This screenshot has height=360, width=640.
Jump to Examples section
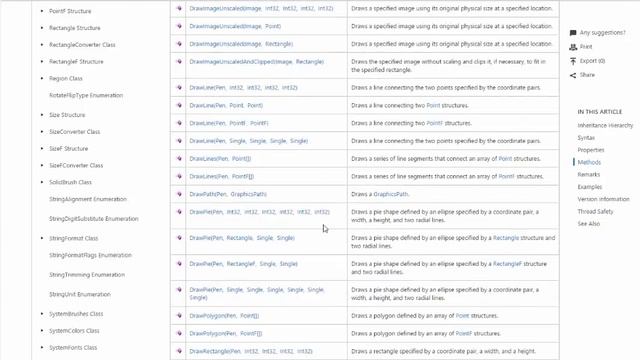(x=589, y=187)
